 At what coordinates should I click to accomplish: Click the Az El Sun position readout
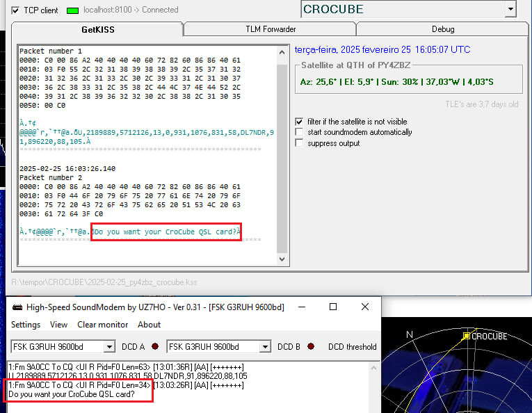click(x=396, y=82)
